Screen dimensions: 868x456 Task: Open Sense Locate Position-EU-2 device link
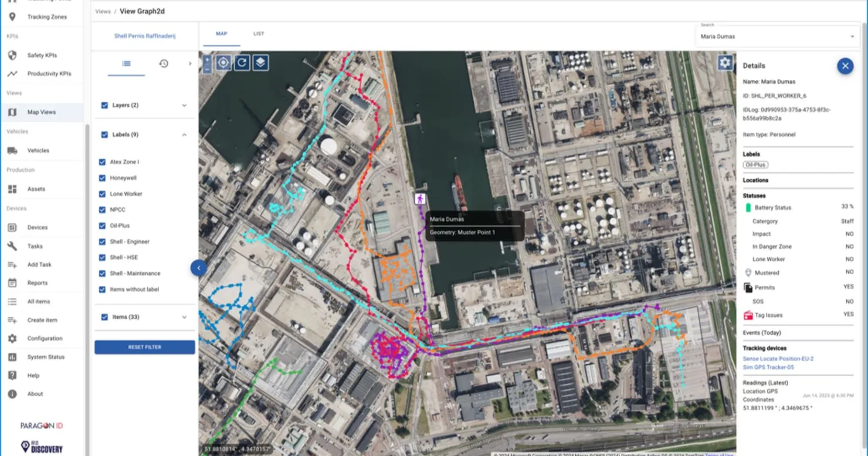point(778,359)
